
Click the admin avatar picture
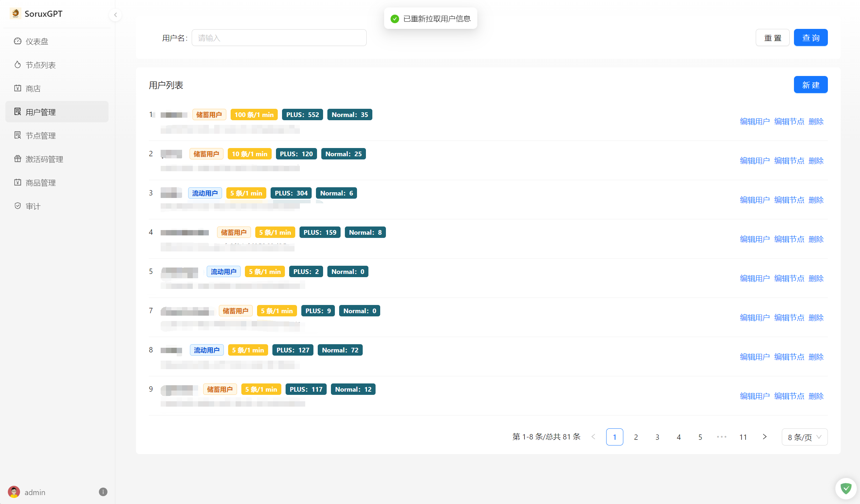[x=14, y=492]
